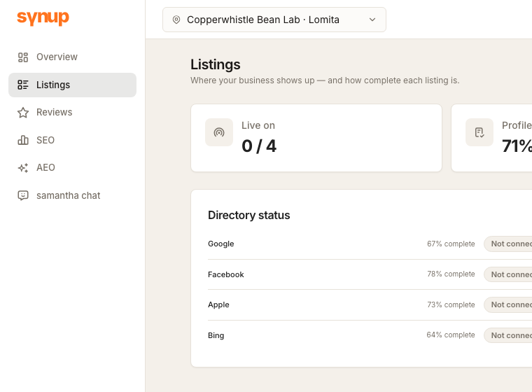The width and height of the screenshot is (532, 392).
Task: Expand the location dropdown chevron
Action: click(372, 20)
